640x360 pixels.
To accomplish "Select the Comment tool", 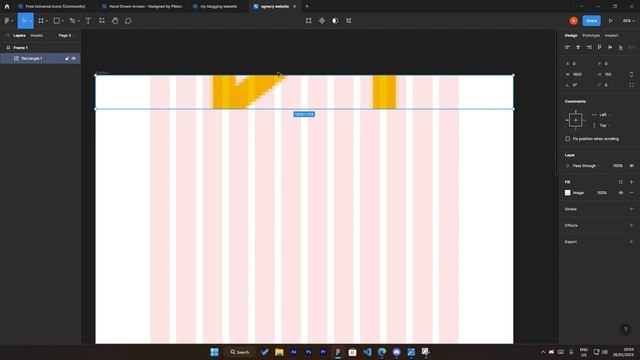I will [128, 21].
